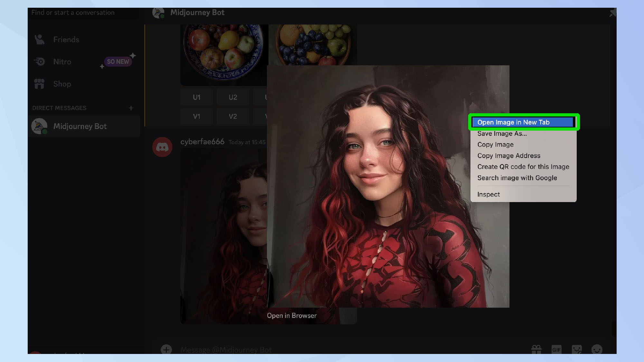644x362 pixels.
Task: Click the Friends icon in sidebar
Action: (39, 40)
